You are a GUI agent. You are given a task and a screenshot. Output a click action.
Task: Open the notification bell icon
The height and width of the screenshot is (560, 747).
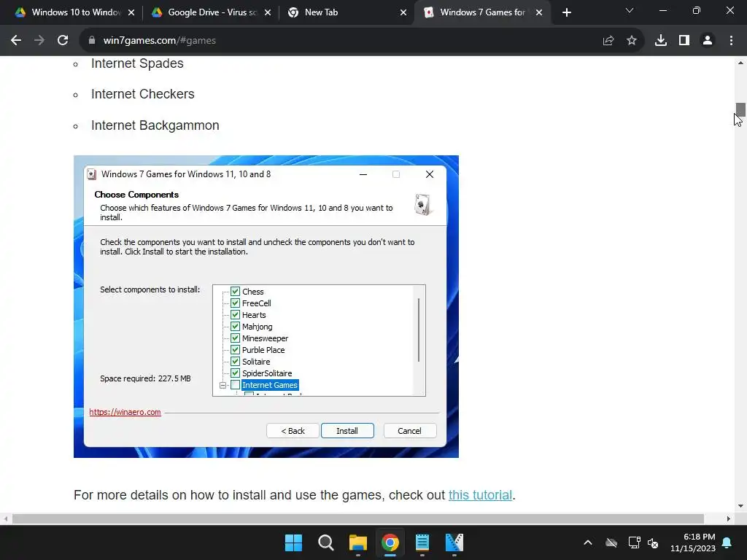click(x=727, y=542)
